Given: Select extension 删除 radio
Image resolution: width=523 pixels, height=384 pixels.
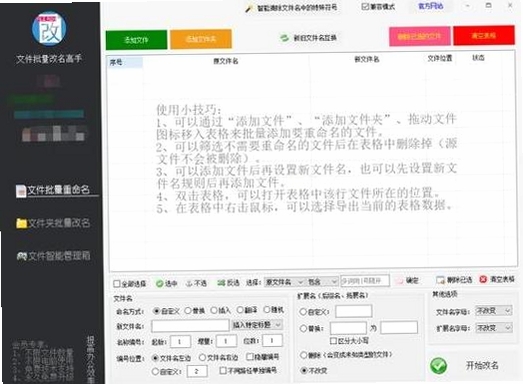Looking at the screenshot, I should click(x=304, y=355).
